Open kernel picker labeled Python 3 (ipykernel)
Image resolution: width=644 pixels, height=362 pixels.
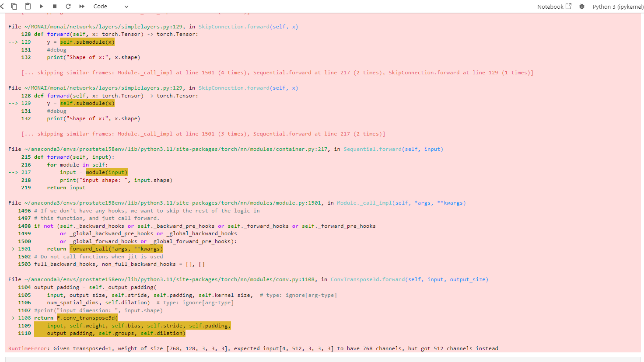pos(617,6)
